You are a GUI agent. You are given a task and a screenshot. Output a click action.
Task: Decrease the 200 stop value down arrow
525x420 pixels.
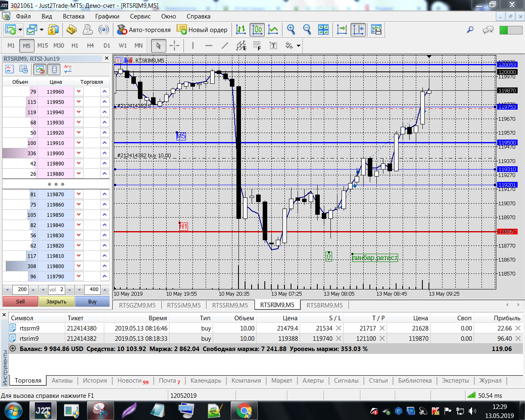(x=7, y=289)
